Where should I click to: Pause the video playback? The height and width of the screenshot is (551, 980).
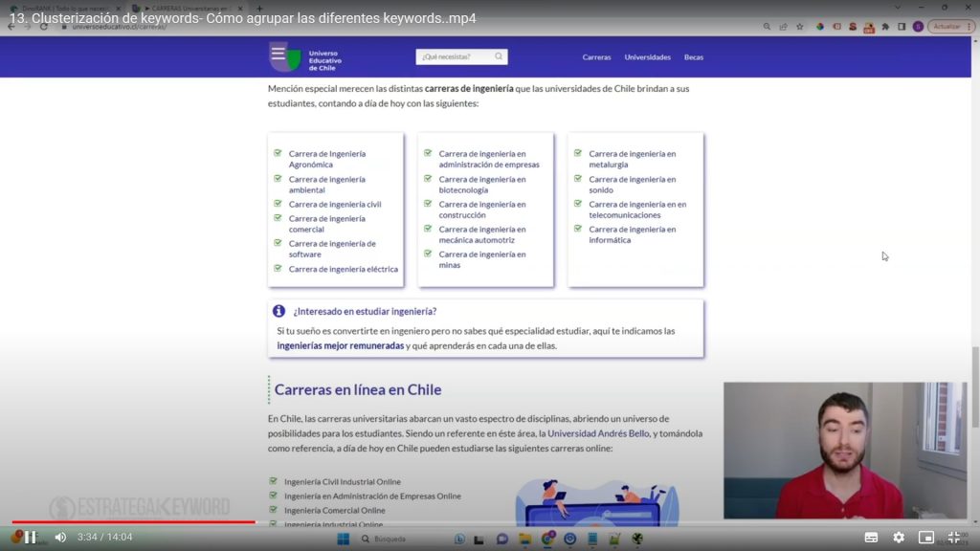pos(30,538)
